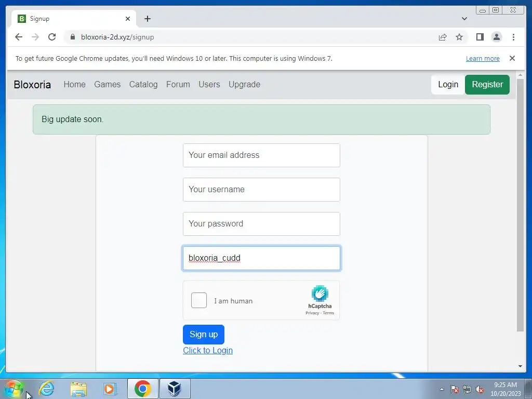Screen dimensions: 532x399
Task: Click the browser forward arrow
Action: [x=35, y=37]
